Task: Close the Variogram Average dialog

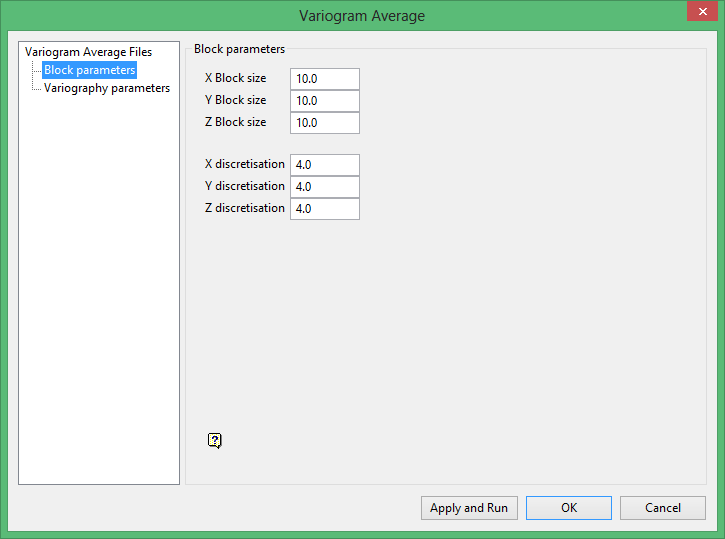Action: tap(702, 12)
